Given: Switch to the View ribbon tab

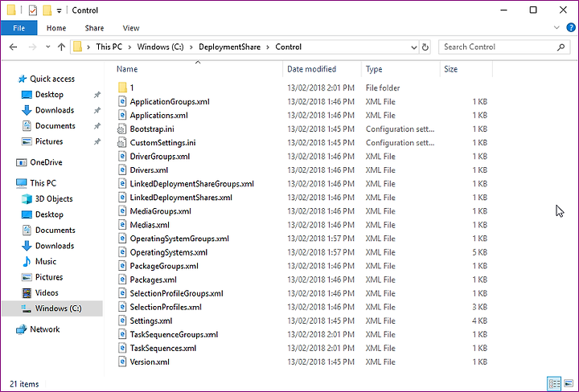Looking at the screenshot, I should (131, 28).
